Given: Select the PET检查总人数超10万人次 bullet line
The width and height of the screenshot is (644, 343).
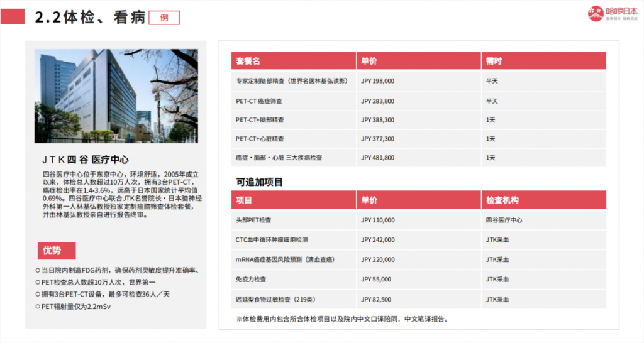Looking at the screenshot, I should 96,282.
